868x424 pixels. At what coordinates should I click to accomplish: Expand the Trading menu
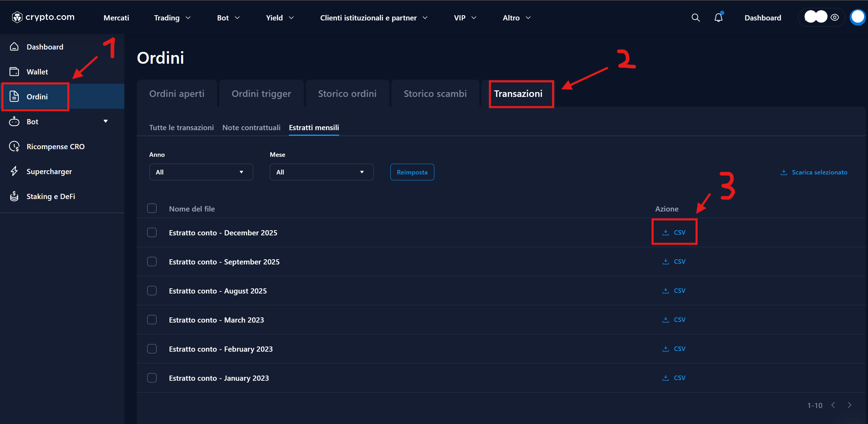coord(172,18)
